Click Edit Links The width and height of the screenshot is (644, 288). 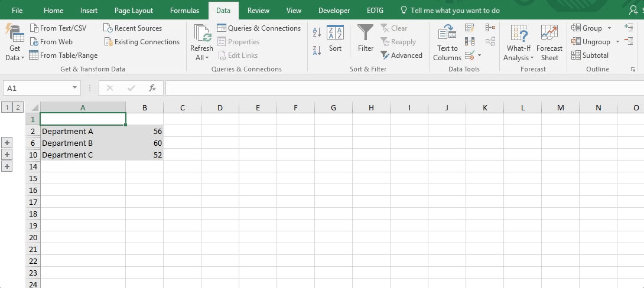click(x=238, y=55)
